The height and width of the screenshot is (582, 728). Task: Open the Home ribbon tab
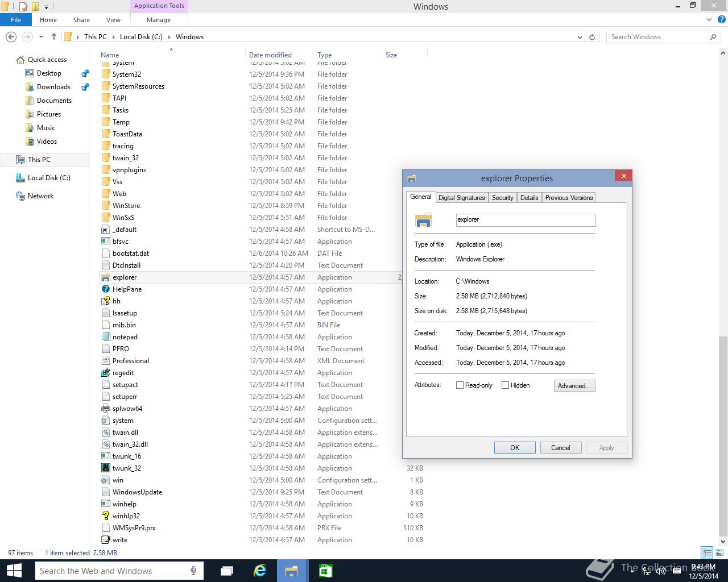point(48,20)
